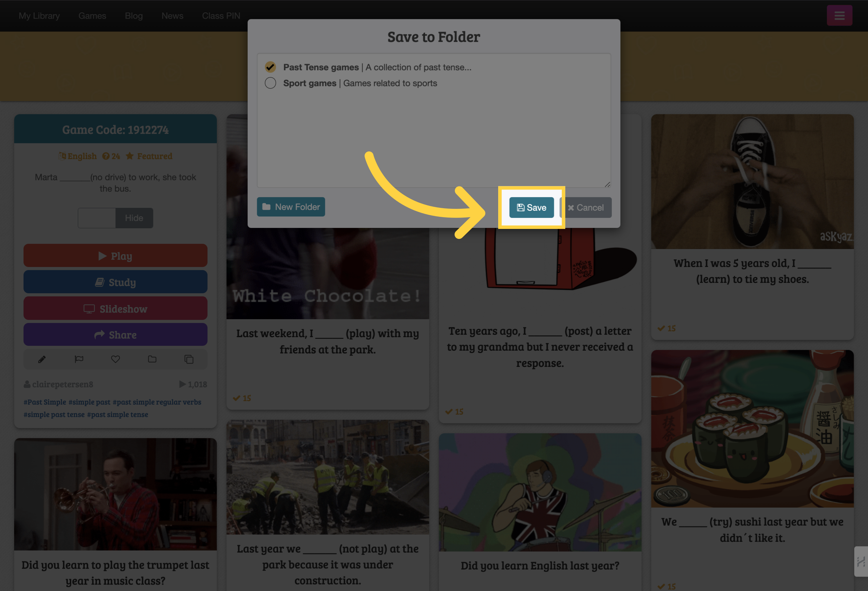
Task: Click the 24 questions count icon
Action: pos(111,156)
